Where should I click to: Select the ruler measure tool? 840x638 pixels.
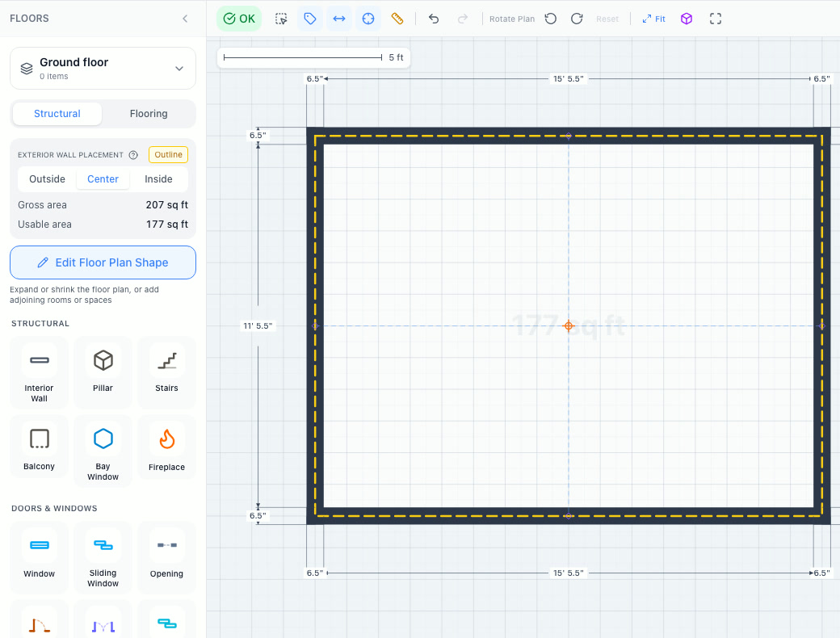397,19
